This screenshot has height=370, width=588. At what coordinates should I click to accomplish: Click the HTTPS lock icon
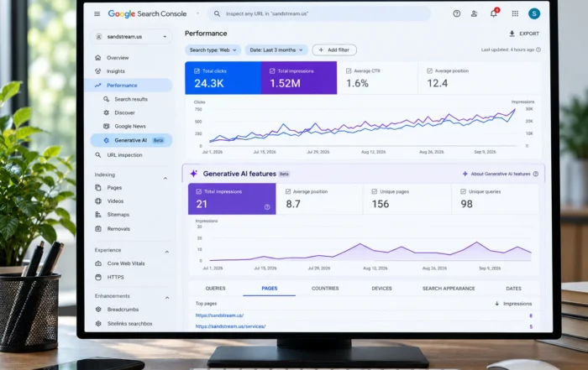tap(98, 278)
